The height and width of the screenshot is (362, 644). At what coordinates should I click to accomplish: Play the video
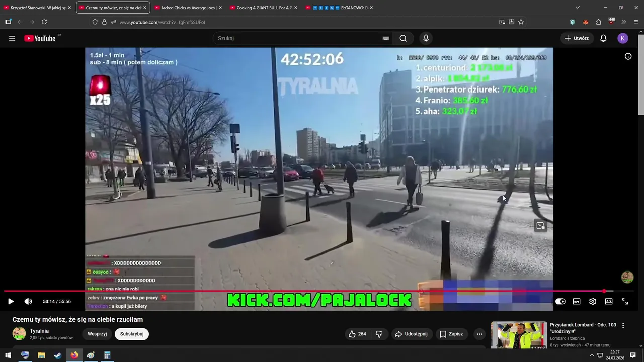[x=11, y=301]
